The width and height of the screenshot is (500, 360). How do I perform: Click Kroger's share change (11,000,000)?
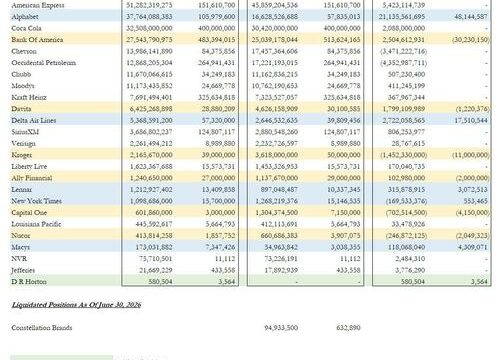point(471,155)
